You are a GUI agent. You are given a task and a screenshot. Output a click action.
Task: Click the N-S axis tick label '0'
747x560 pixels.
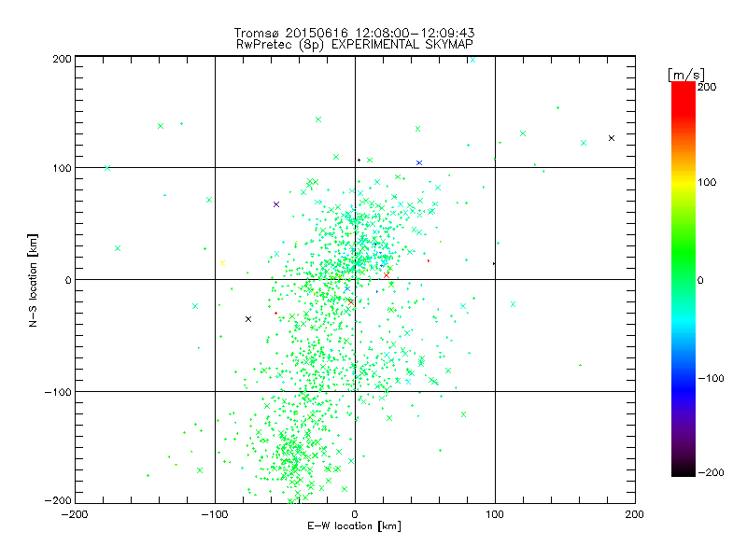68,280
